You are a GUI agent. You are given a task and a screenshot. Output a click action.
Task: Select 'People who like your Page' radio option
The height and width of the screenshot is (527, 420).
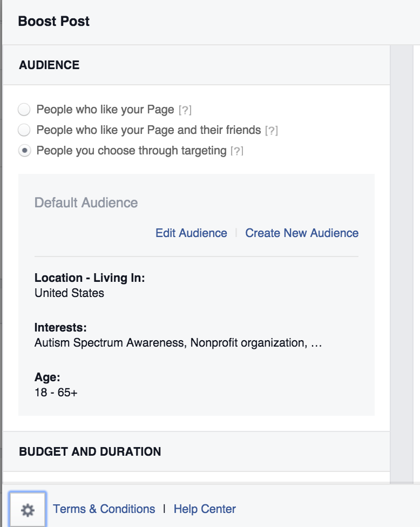click(24, 110)
